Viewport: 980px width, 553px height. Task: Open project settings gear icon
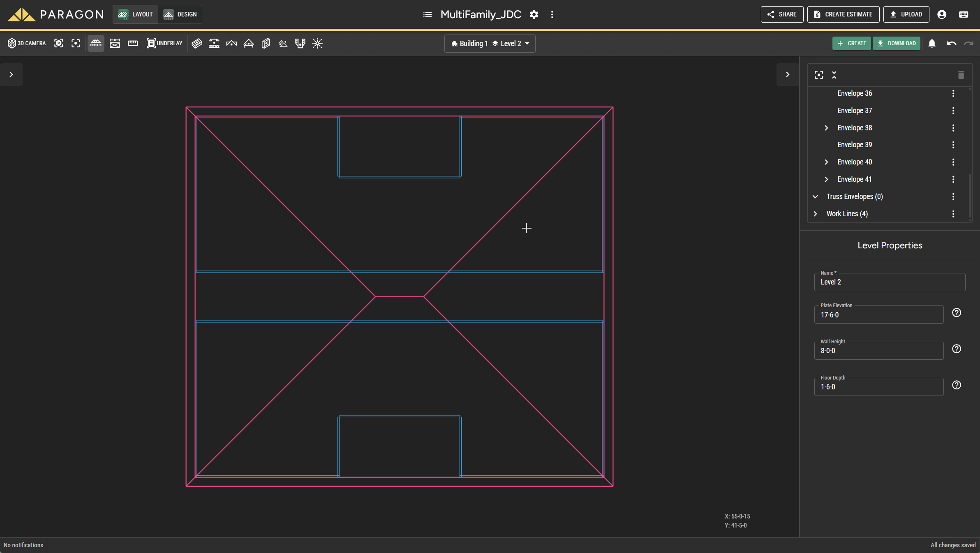pos(534,14)
